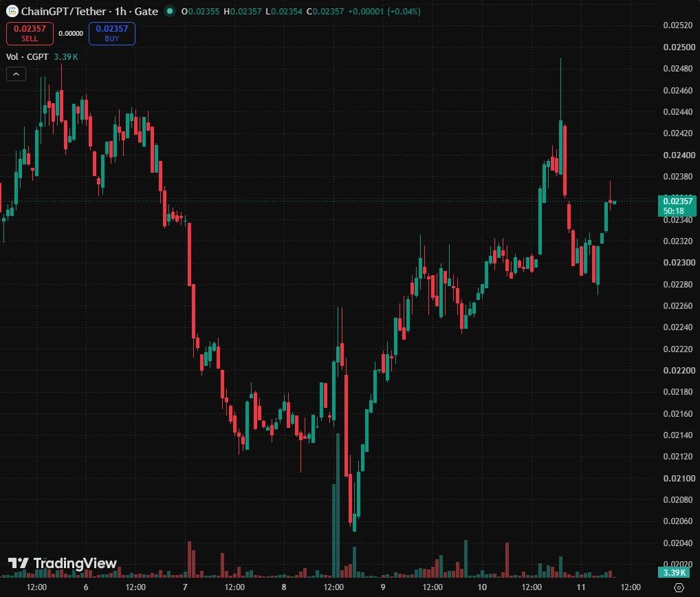Image resolution: width=700 pixels, height=597 pixels.
Task: Click the 0.02160 price axis label
Action: pyautogui.click(x=678, y=414)
